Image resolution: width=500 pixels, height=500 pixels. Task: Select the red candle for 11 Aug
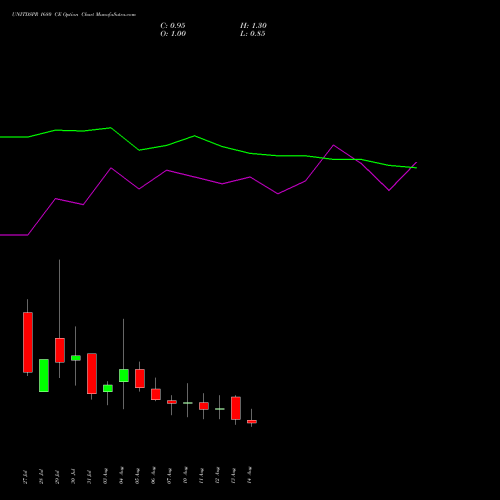tap(204, 406)
